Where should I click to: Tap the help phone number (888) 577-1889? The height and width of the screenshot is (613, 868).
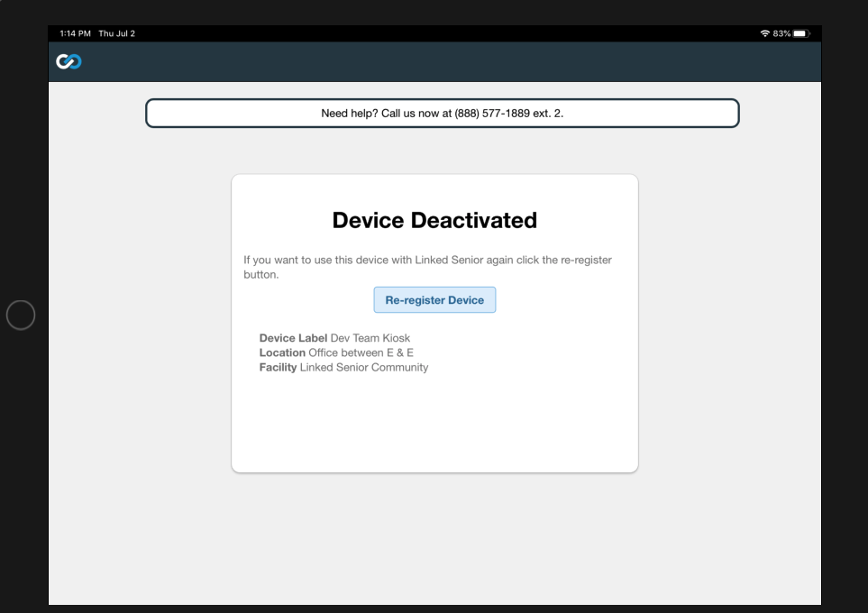pyautogui.click(x=484, y=114)
